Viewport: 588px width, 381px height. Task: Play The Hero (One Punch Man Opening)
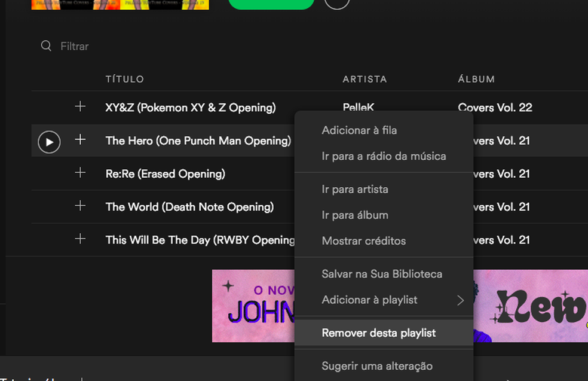click(49, 142)
